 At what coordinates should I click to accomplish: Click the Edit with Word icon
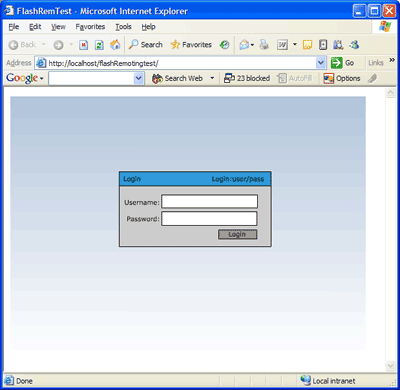click(x=282, y=45)
